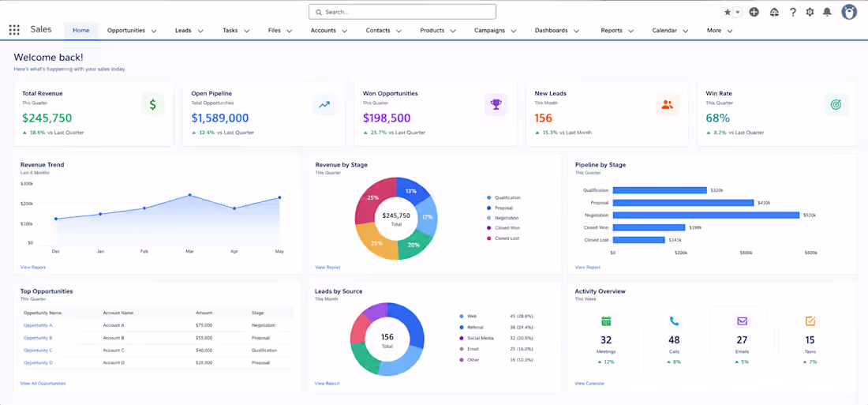Click the $75,000 amount cell
This screenshot has width=868, height=405.
click(x=204, y=325)
